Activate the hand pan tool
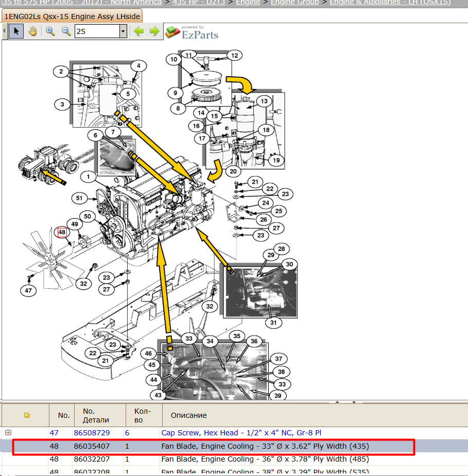 click(x=32, y=31)
